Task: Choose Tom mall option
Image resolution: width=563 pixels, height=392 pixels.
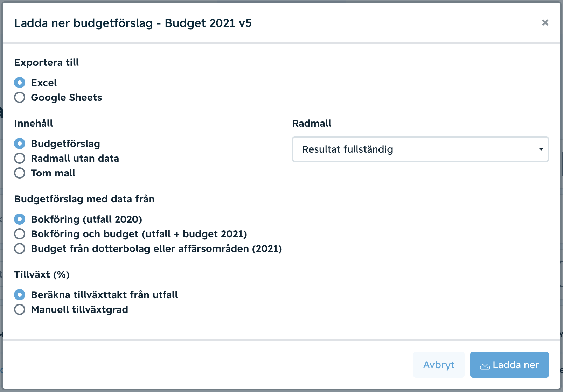Action: (x=20, y=173)
